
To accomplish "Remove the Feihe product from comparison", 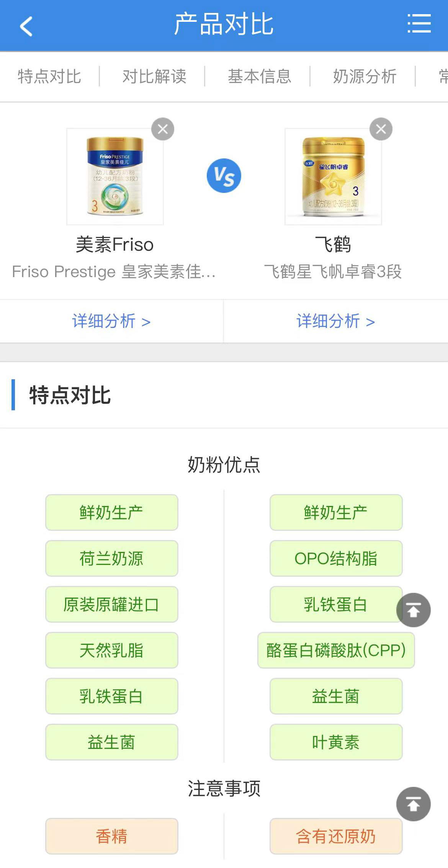I will (381, 129).
